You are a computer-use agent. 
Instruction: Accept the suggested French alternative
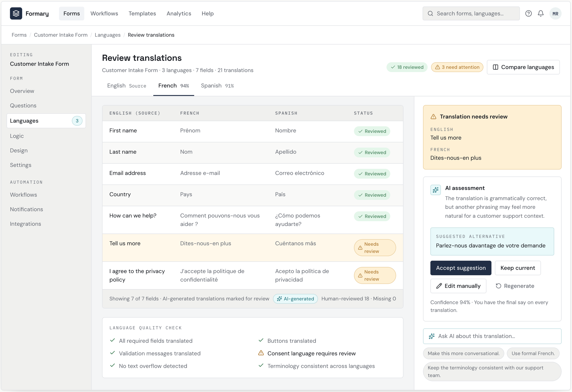pyautogui.click(x=461, y=268)
